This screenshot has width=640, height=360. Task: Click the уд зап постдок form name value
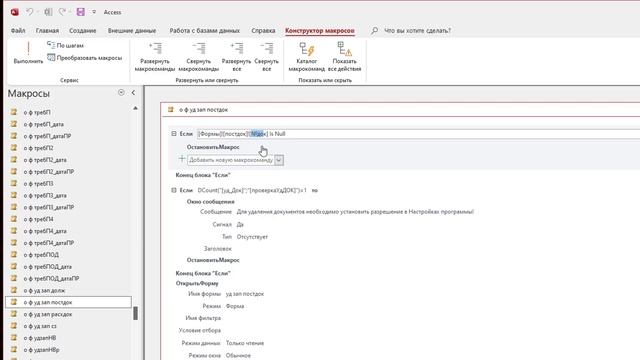pos(245,294)
